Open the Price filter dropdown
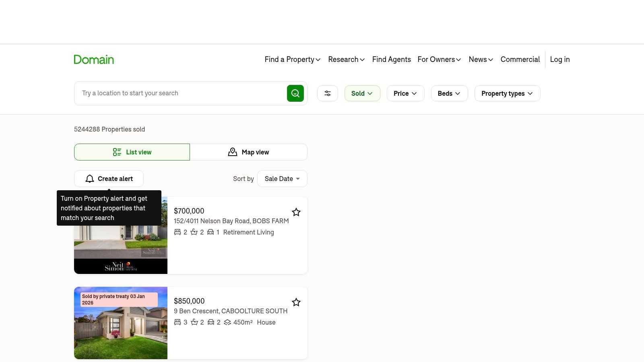 tap(405, 93)
